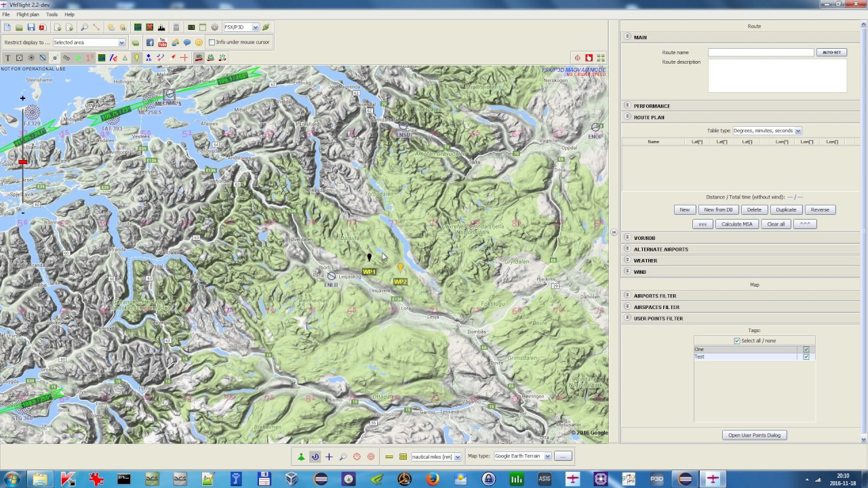Click the WP2 orange waypoint marker on map
Image resolution: width=868 pixels, height=488 pixels.
(x=400, y=268)
